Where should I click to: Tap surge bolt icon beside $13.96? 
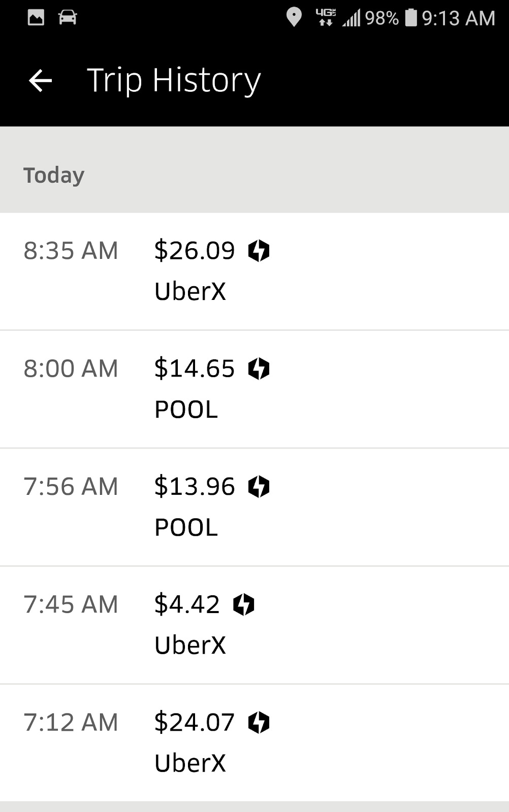point(259,487)
